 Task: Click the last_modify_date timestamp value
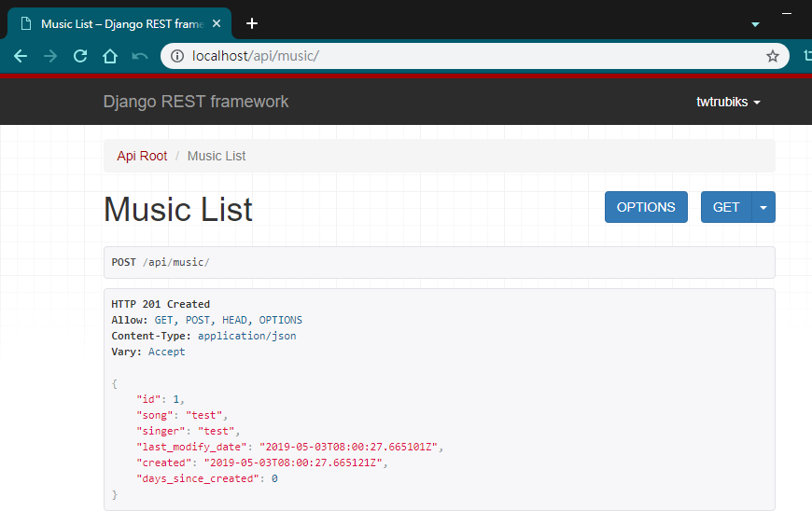348,447
